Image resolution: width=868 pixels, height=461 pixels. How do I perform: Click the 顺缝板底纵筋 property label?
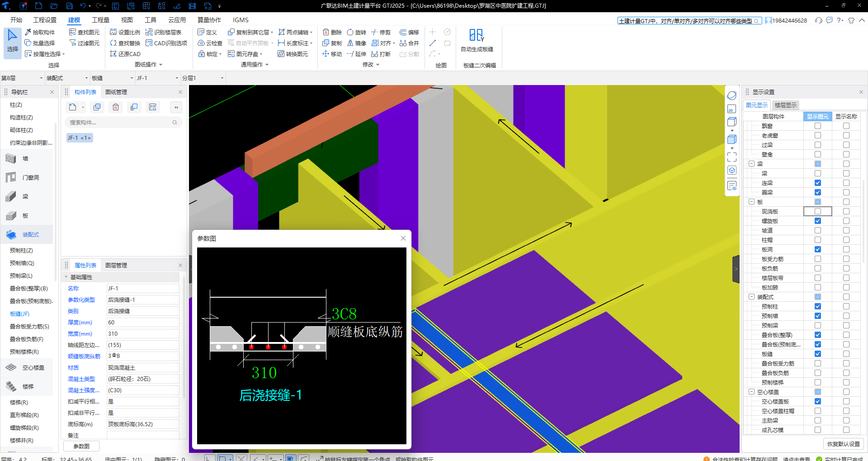[84, 356]
